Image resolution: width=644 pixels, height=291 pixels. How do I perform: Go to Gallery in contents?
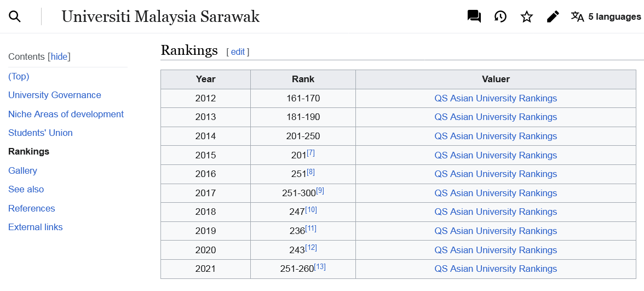pos(22,170)
